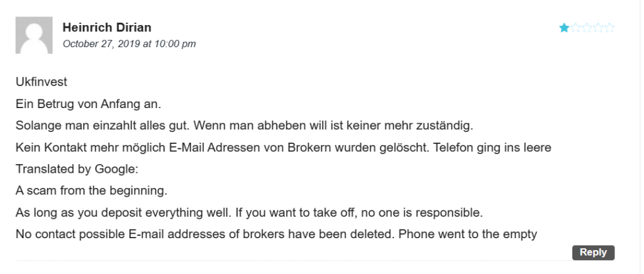This screenshot has height=274, width=644.
Task: Click the 'Solange man einzahlt' sentence
Action: [245, 126]
